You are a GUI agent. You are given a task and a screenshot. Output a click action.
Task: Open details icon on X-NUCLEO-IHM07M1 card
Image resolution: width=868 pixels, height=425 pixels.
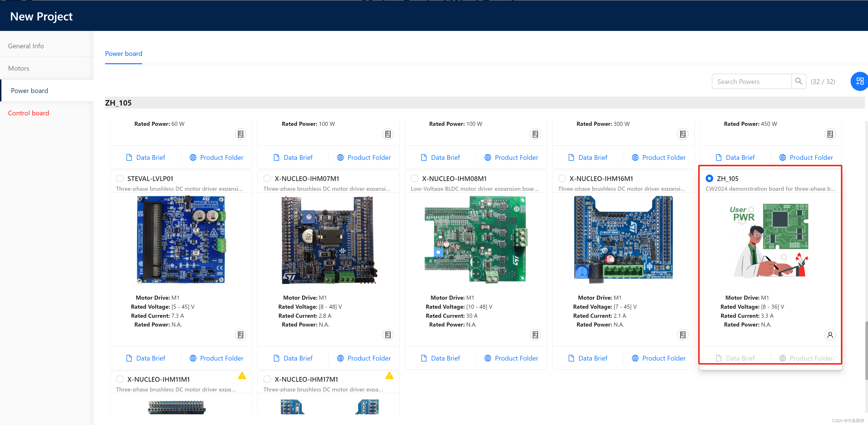point(388,335)
